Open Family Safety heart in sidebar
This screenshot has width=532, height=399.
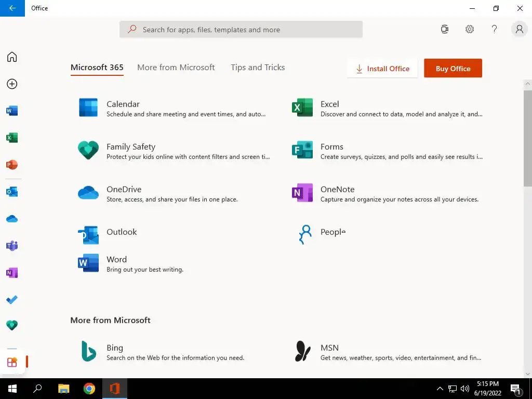(12, 325)
